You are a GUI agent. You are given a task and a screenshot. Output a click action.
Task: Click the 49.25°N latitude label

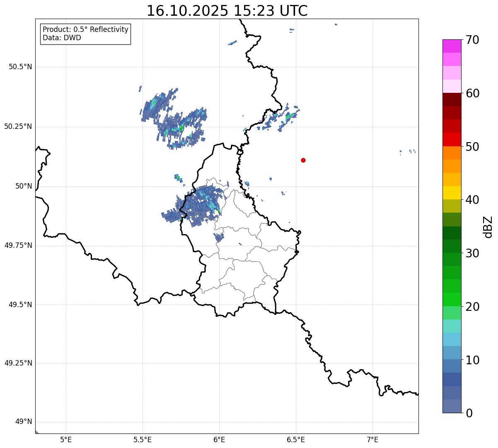click(18, 363)
